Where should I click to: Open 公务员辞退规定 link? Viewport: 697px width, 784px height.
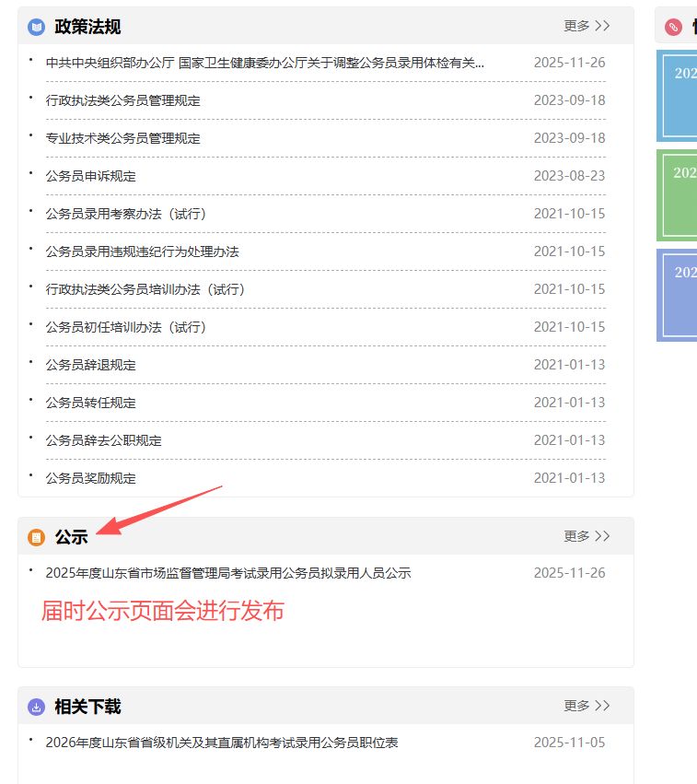point(90,365)
